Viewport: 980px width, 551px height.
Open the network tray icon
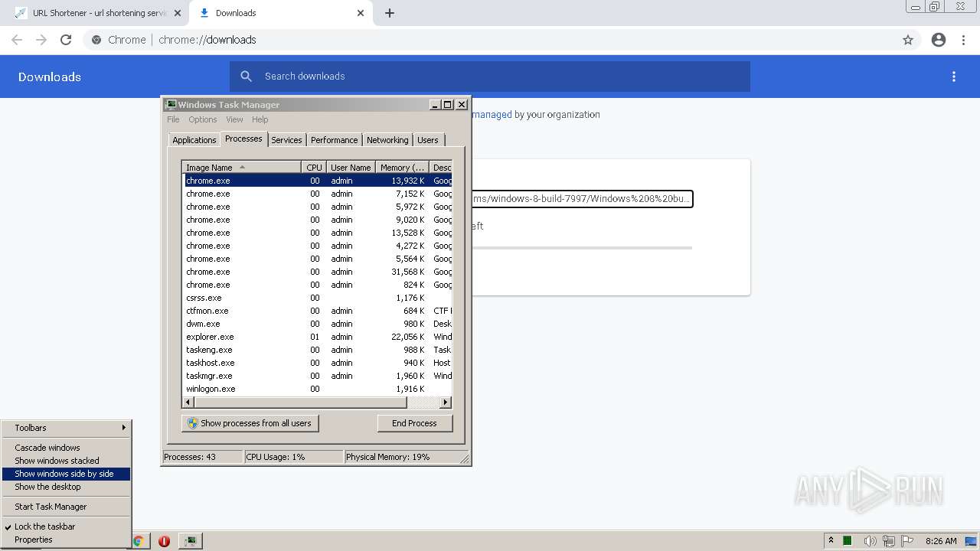point(889,541)
